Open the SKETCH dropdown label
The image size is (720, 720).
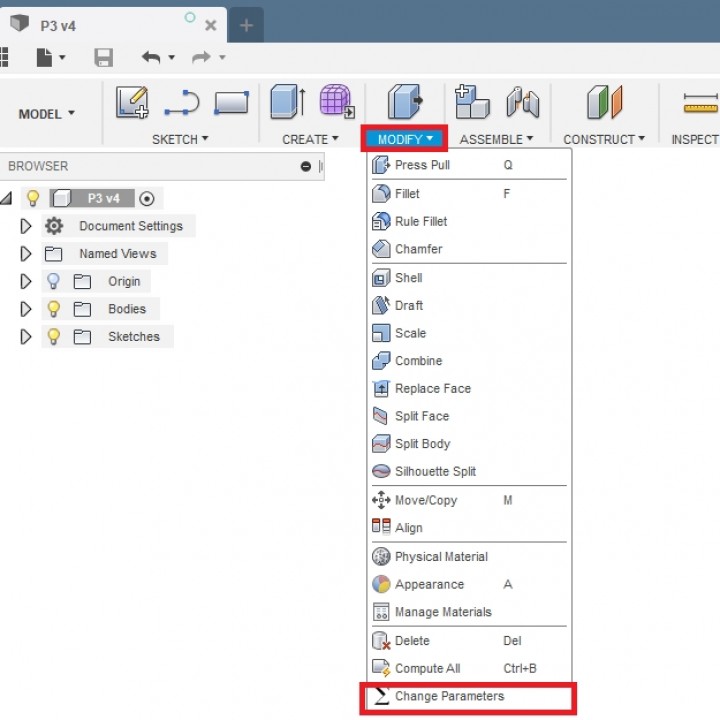[x=180, y=139]
